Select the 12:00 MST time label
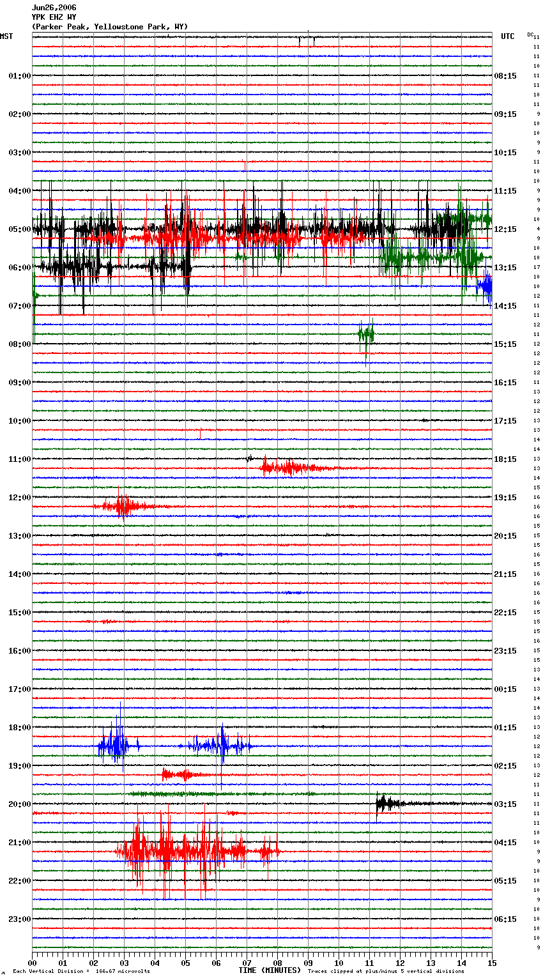Image resolution: width=543 pixels, height=980 pixels. [x=19, y=497]
